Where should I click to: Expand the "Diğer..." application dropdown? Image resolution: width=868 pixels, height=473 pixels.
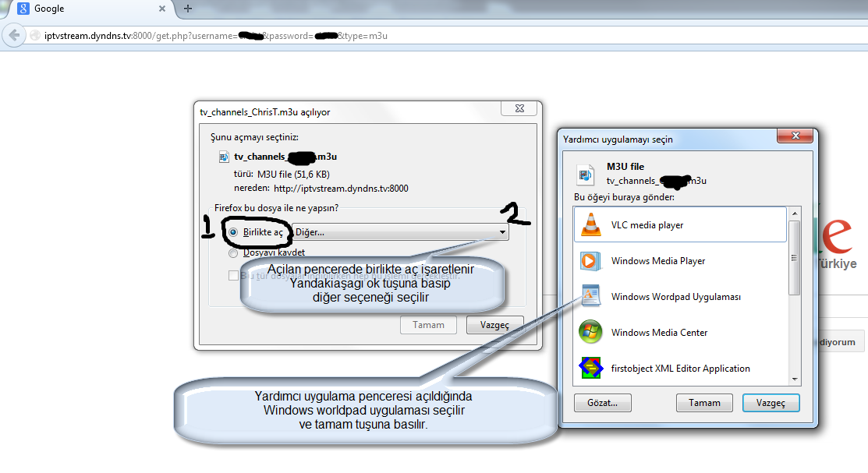[501, 232]
